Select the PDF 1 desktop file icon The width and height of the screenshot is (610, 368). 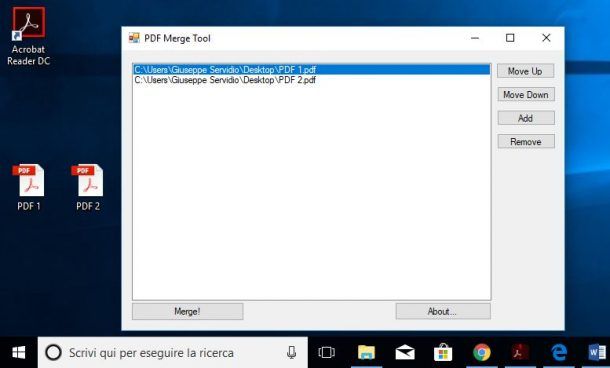point(29,188)
